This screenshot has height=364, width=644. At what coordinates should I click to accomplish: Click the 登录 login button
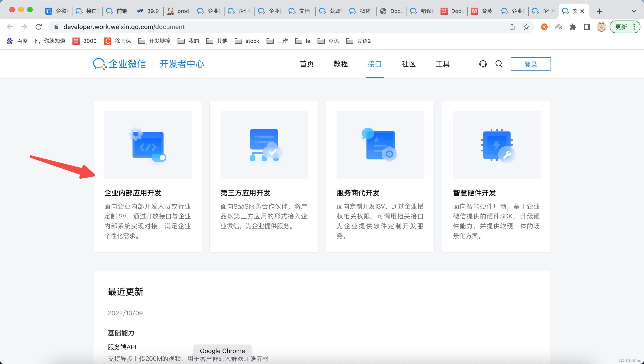531,64
